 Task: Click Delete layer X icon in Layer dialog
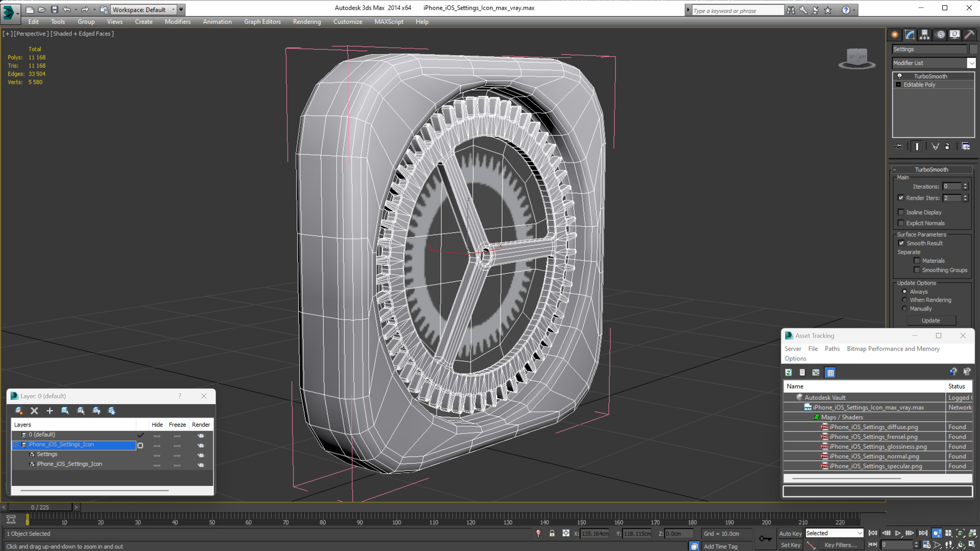34,411
